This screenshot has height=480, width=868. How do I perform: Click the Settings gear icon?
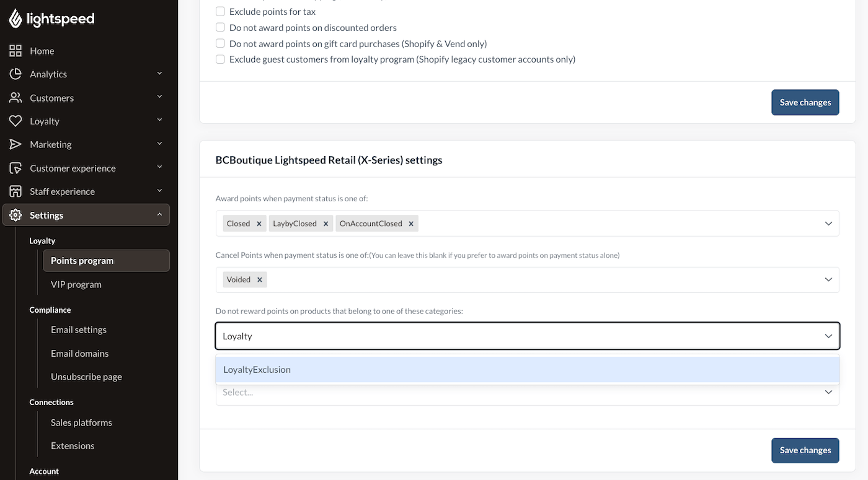(15, 215)
